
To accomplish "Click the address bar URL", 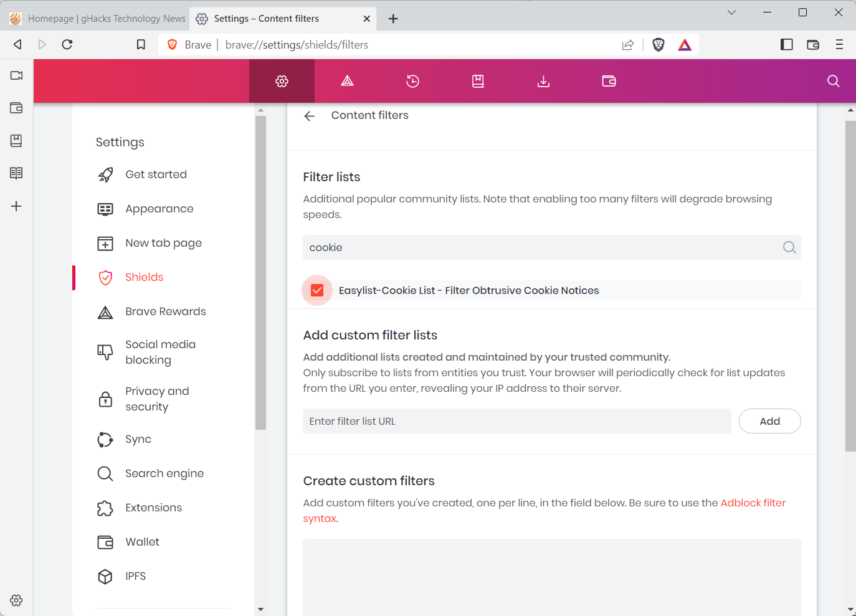I will click(297, 45).
